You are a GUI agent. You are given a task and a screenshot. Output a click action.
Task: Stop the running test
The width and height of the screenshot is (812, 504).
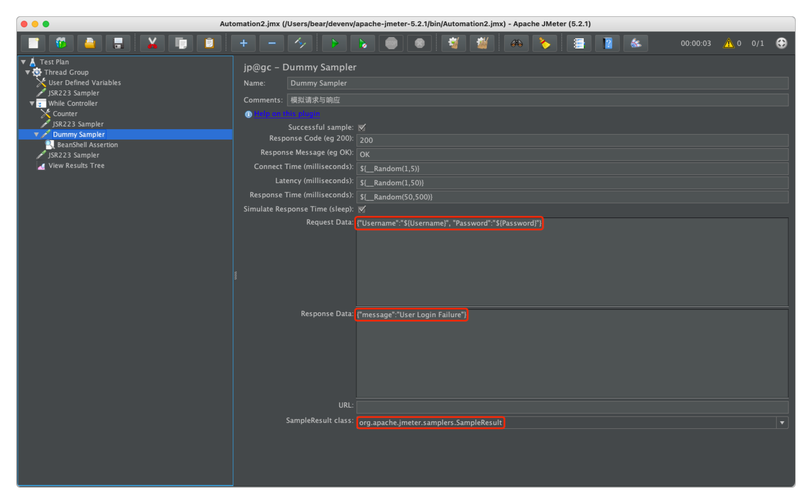point(391,43)
